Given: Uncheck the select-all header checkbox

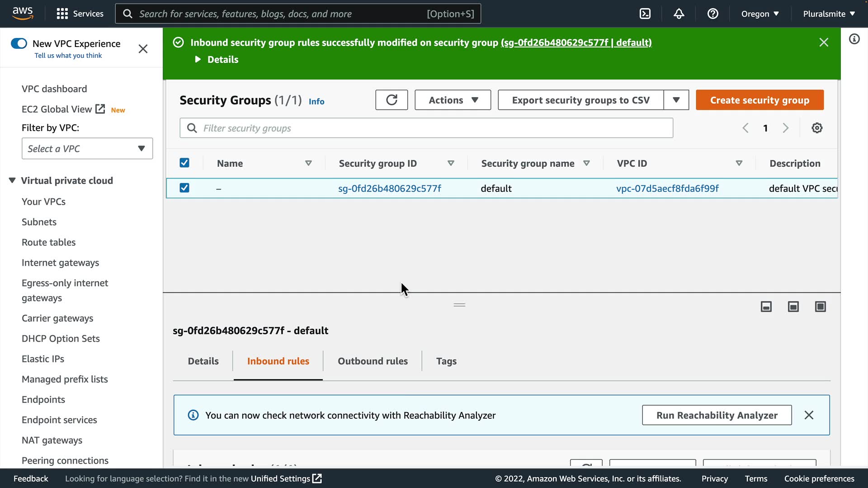Looking at the screenshot, I should (184, 163).
